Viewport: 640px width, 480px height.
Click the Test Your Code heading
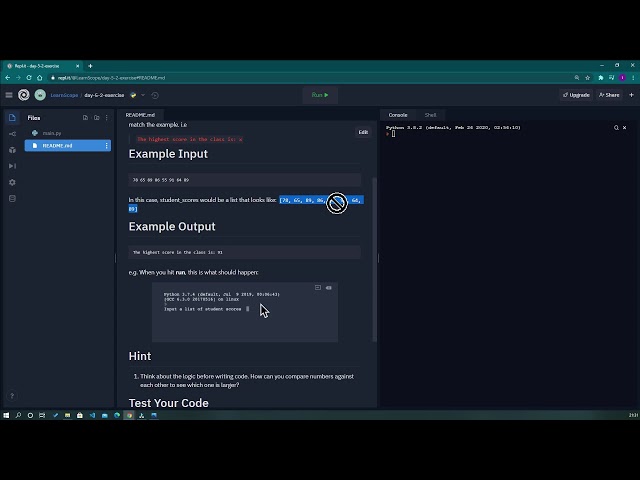pyautogui.click(x=169, y=403)
